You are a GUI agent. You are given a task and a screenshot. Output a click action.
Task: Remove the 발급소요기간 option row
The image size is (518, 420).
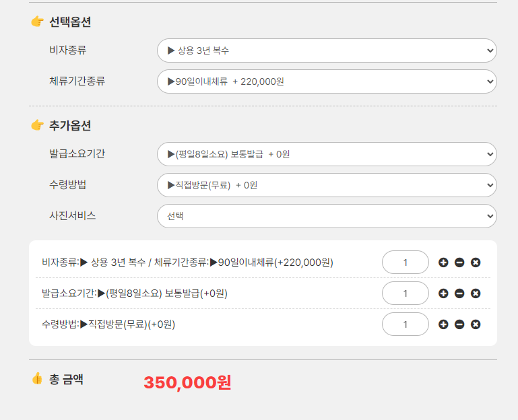pyautogui.click(x=476, y=293)
